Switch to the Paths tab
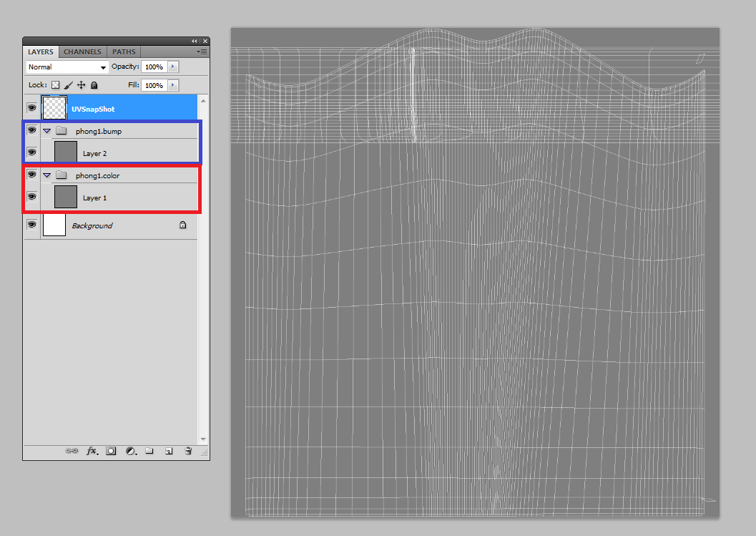756x536 pixels. click(x=124, y=52)
